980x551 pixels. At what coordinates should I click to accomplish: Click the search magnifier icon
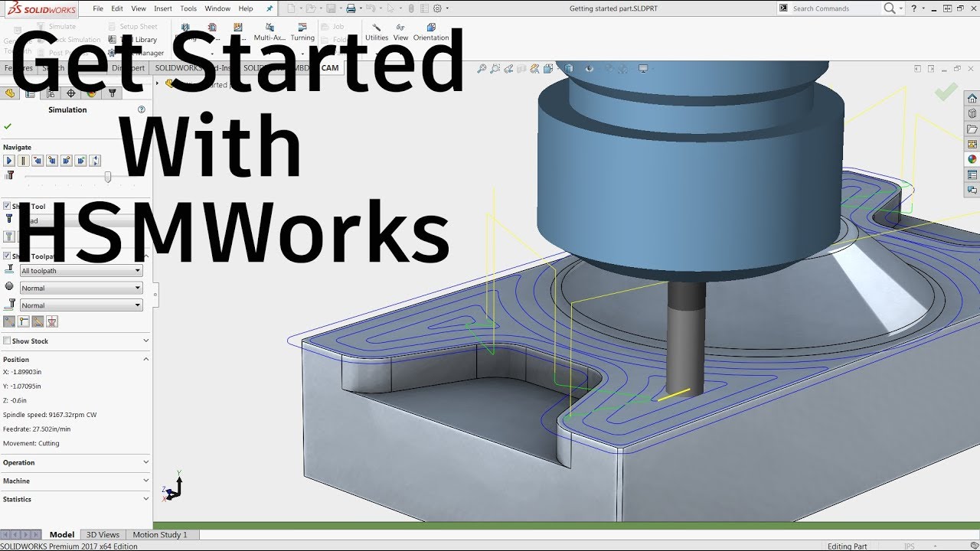[x=889, y=8]
